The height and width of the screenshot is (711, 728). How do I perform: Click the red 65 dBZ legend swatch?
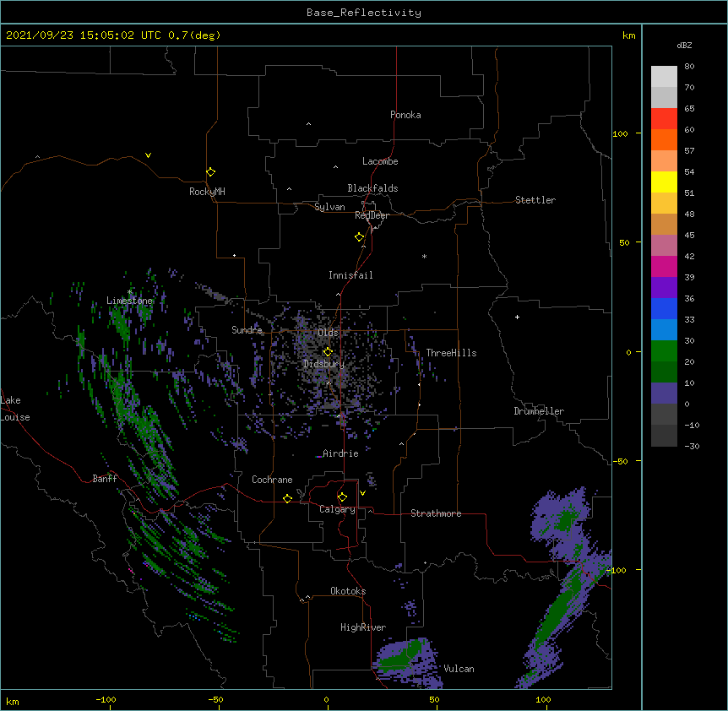(x=664, y=119)
